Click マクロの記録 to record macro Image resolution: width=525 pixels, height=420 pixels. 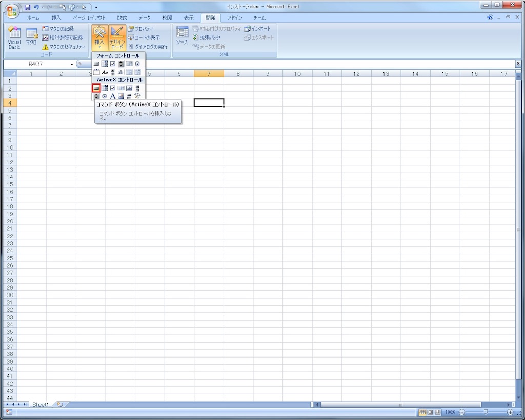click(x=58, y=29)
